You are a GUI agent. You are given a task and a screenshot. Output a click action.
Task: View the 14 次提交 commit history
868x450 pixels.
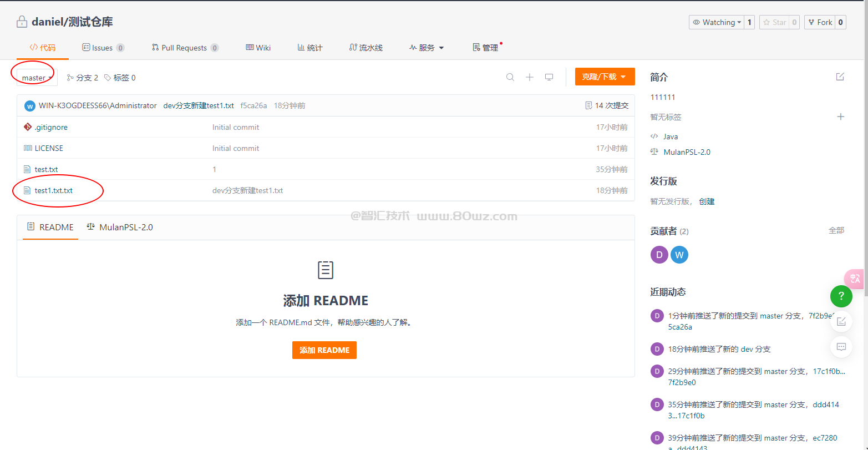607,105
